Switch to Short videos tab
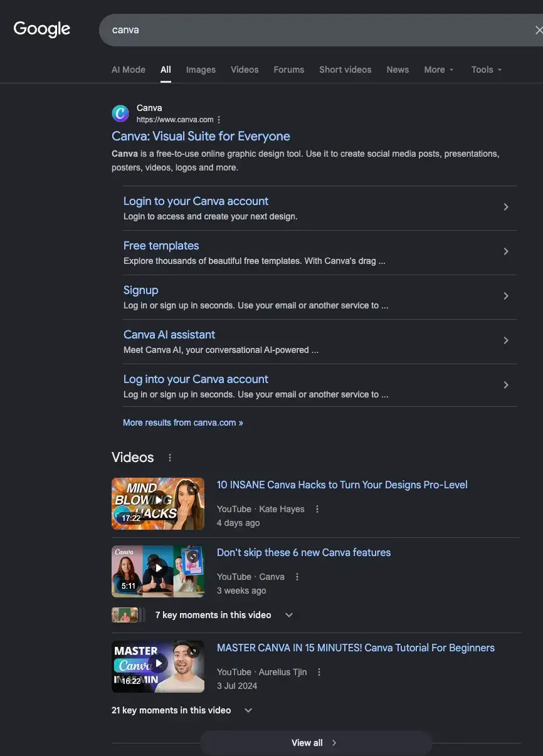543x756 pixels. [345, 70]
